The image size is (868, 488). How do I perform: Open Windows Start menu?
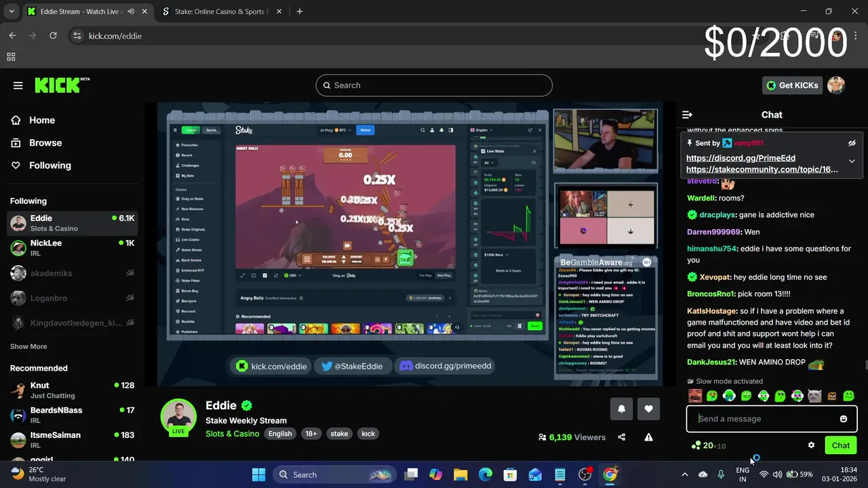[x=259, y=474]
